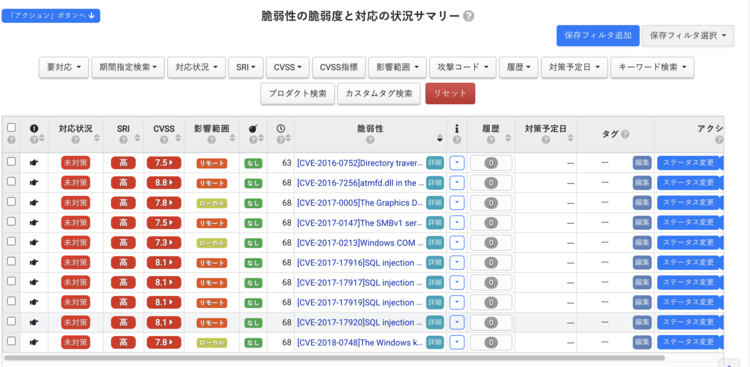Image resolution: width=750 pixels, height=367 pixels.
Task: Open the キーワード検索 dropdown
Action: (652, 67)
